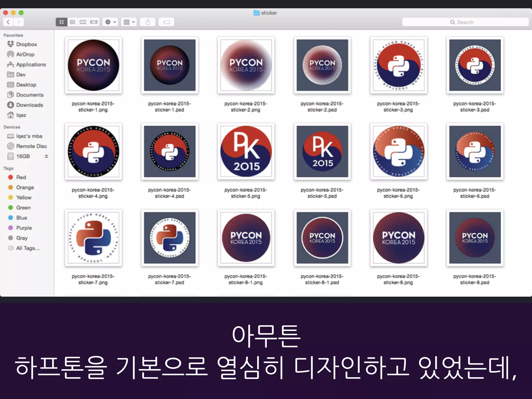Screen dimensions: 532x399
Task: Select pycon-korea-2015-sticker-8-1.psd thumbnail
Action: 322,238
